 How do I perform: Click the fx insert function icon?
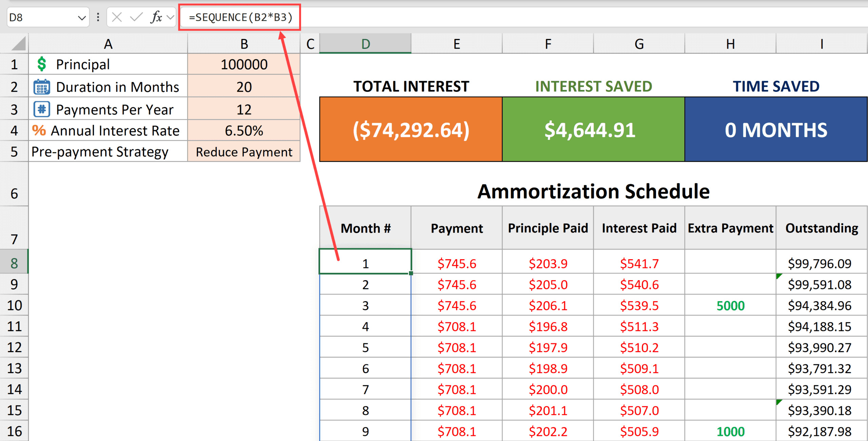tap(156, 17)
